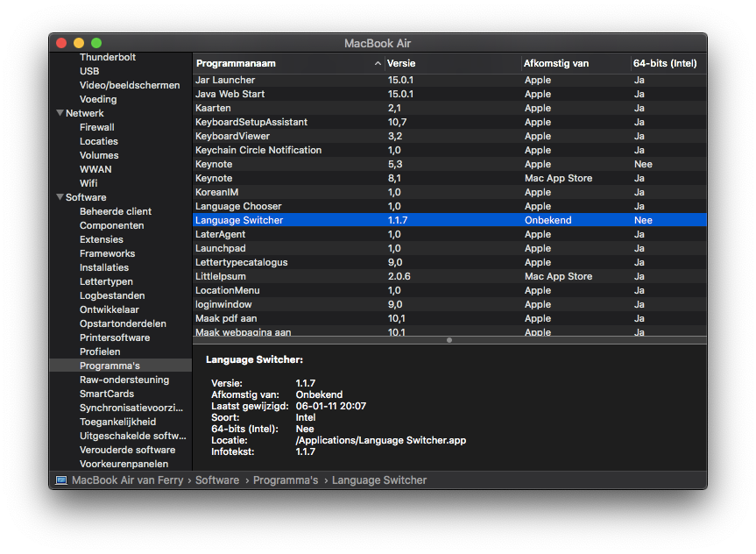Image resolution: width=756 pixels, height=554 pixels.
Task: Select the LocationMenu row
Action: click(x=450, y=290)
